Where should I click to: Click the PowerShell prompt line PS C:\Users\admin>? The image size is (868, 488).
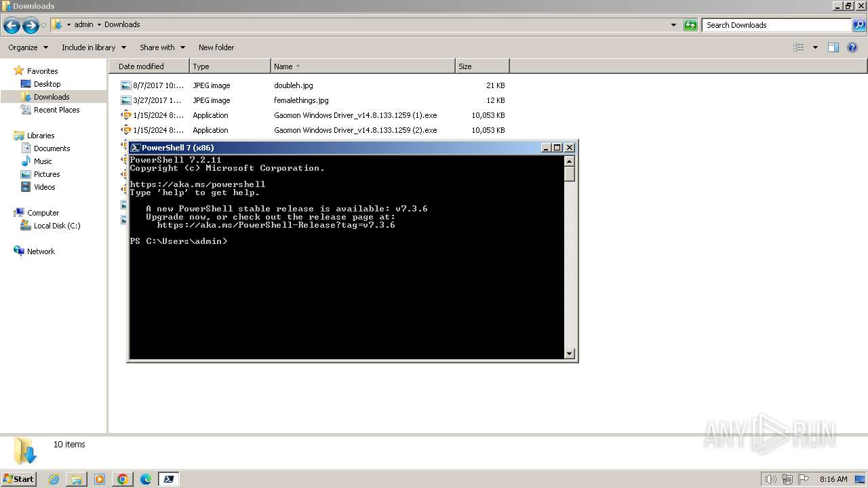point(179,241)
